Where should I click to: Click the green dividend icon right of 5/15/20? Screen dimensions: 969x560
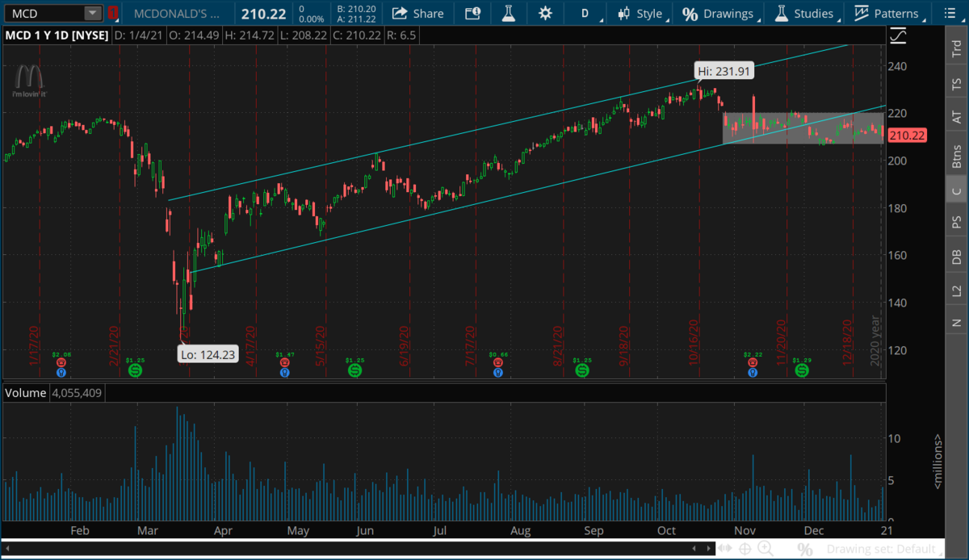coord(354,370)
